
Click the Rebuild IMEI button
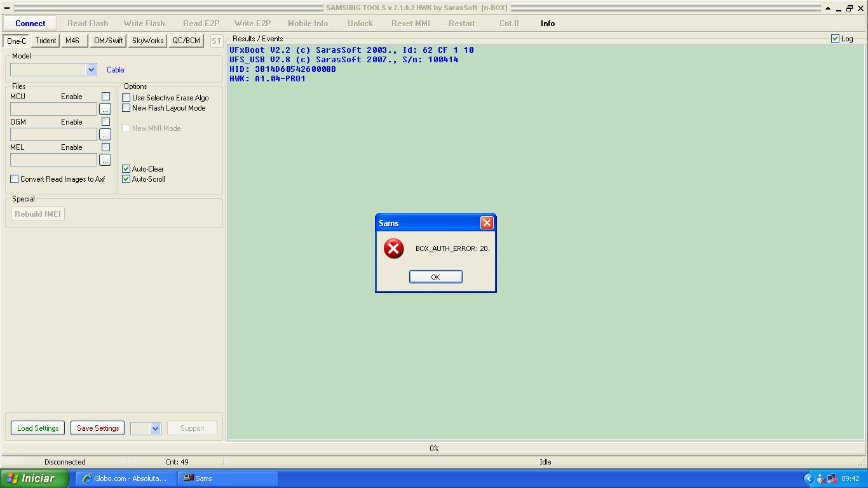[x=37, y=214]
